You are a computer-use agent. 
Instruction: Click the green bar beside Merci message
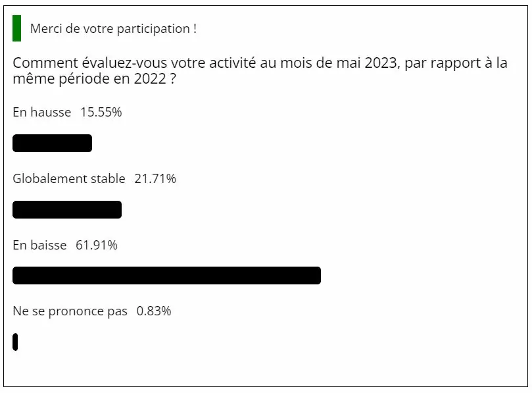click(16, 28)
